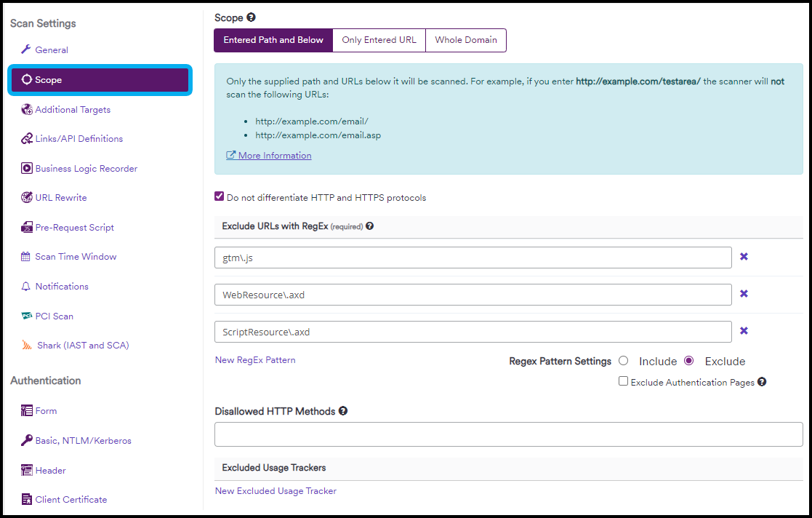This screenshot has height=518, width=812.
Task: Open Shark (IAST and SCA) settings
Action: (82, 346)
